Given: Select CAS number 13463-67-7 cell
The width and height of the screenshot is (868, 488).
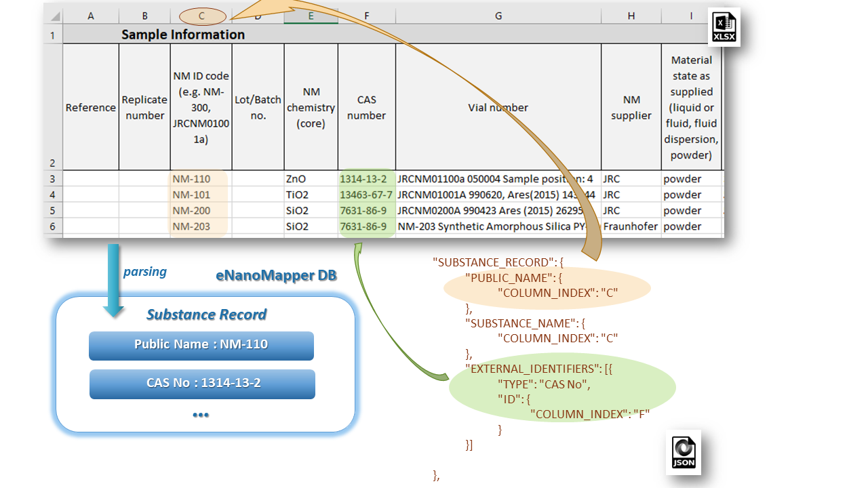Looking at the screenshot, I should [x=367, y=195].
